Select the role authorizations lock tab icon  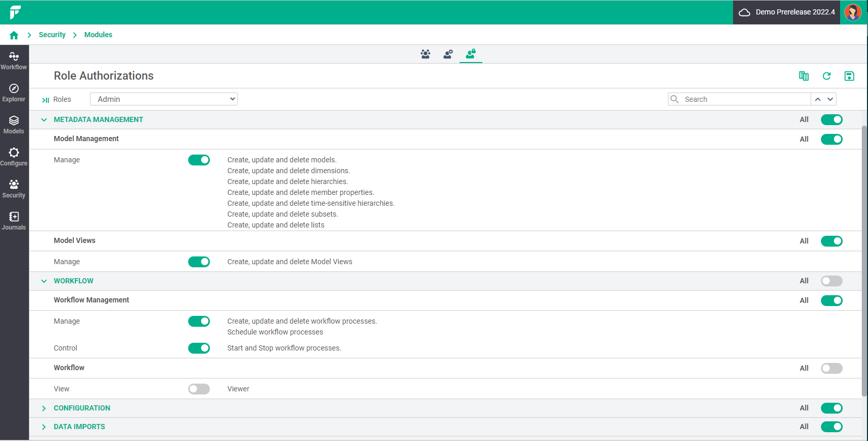coord(470,54)
